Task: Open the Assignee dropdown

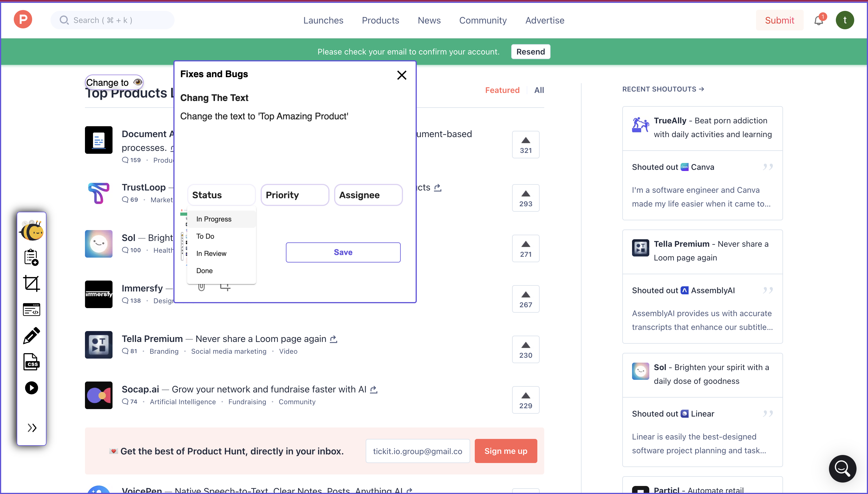Action: (x=368, y=195)
